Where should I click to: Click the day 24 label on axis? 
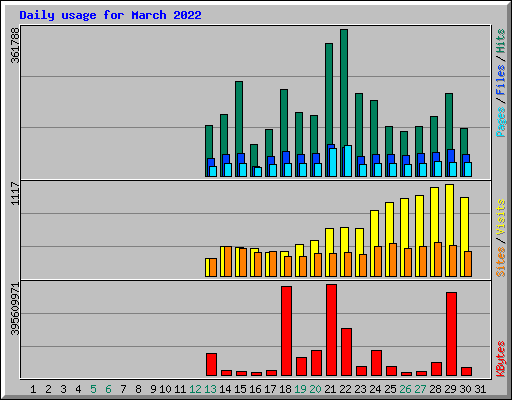(x=375, y=389)
